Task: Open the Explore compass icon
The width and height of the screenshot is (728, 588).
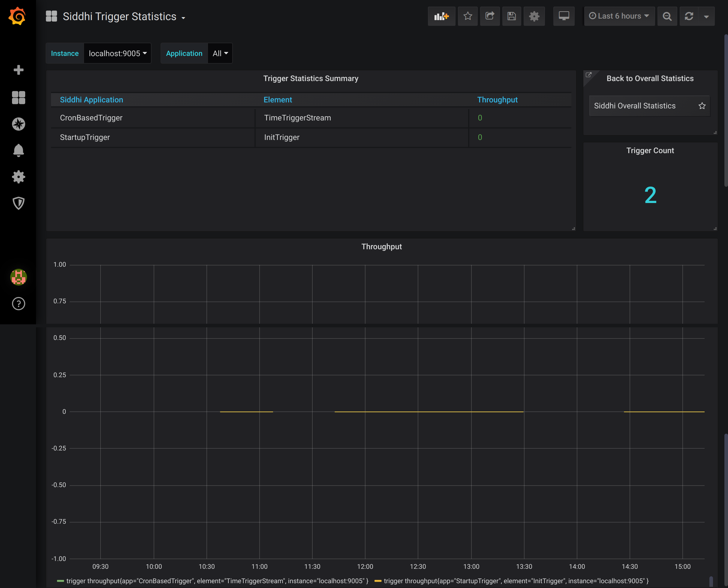Action: 18,124
